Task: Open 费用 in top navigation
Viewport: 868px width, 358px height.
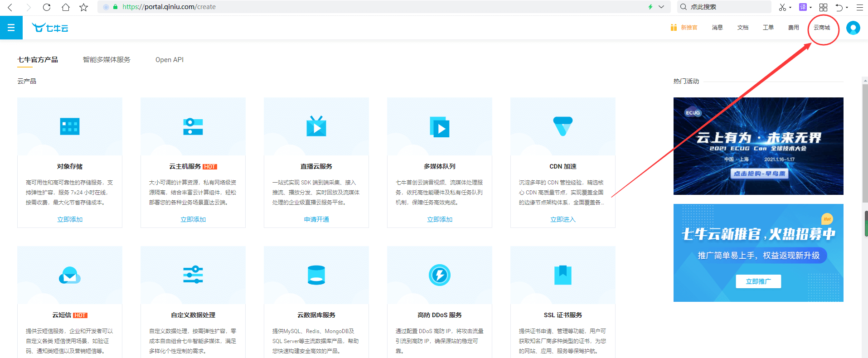Action: (794, 28)
